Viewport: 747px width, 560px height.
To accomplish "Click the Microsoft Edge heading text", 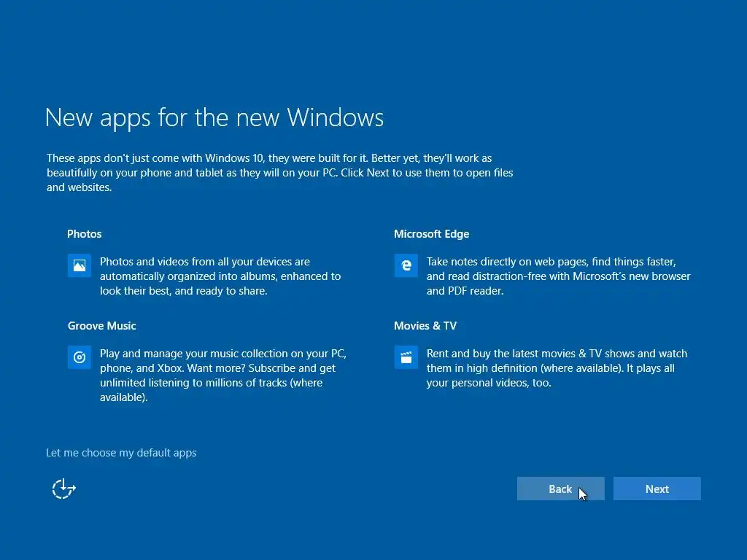I will [x=432, y=234].
